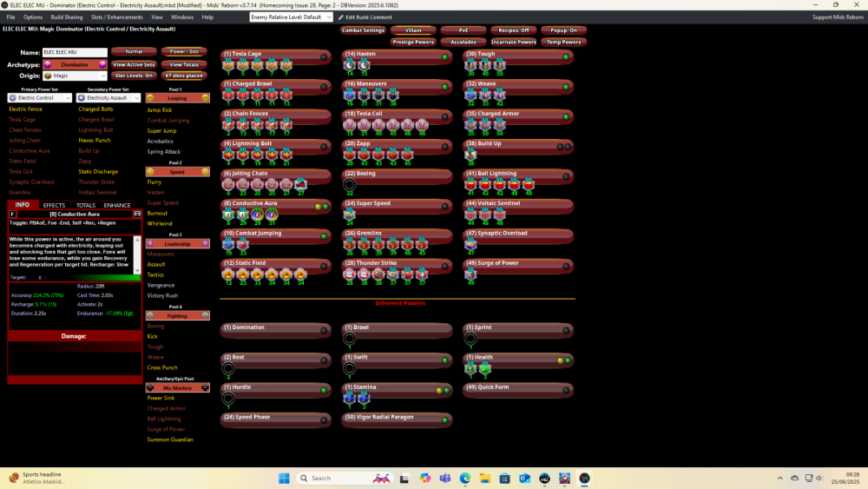Image resolution: width=868 pixels, height=489 pixels.
Task: Click the first Tesla Cage enhancement slot
Action: coord(229,66)
